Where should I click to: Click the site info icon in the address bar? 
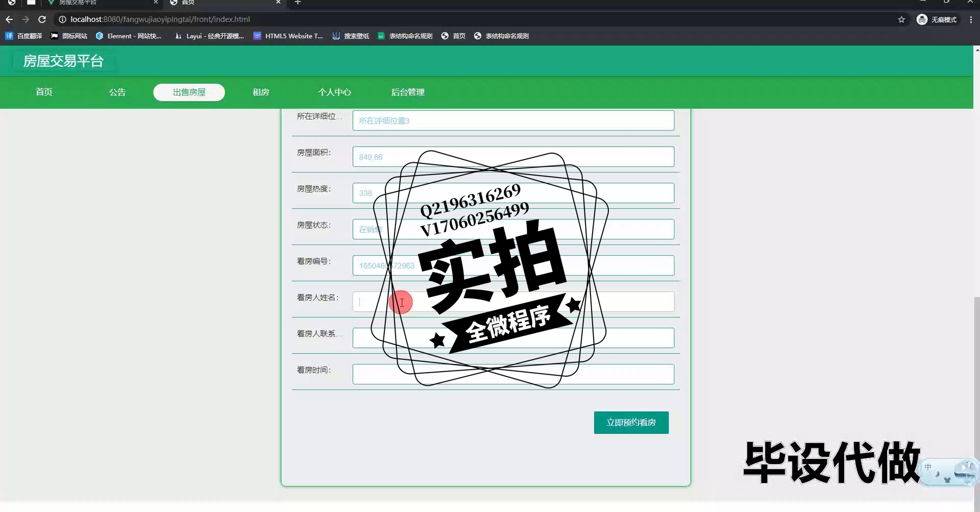(62, 19)
